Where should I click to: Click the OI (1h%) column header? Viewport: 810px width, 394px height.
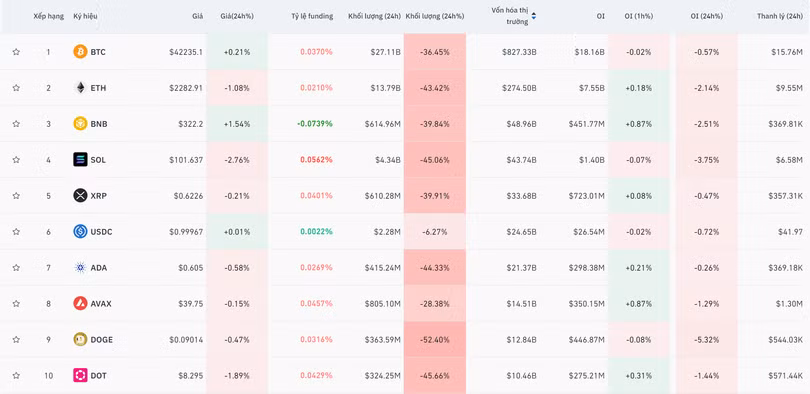[638, 16]
